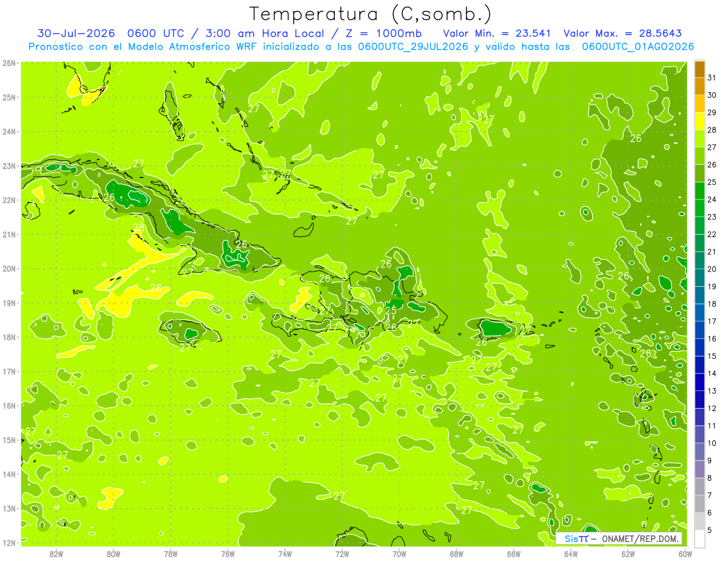Click the "78W" longitude axis label
This screenshot has width=728, height=562.
(170, 554)
